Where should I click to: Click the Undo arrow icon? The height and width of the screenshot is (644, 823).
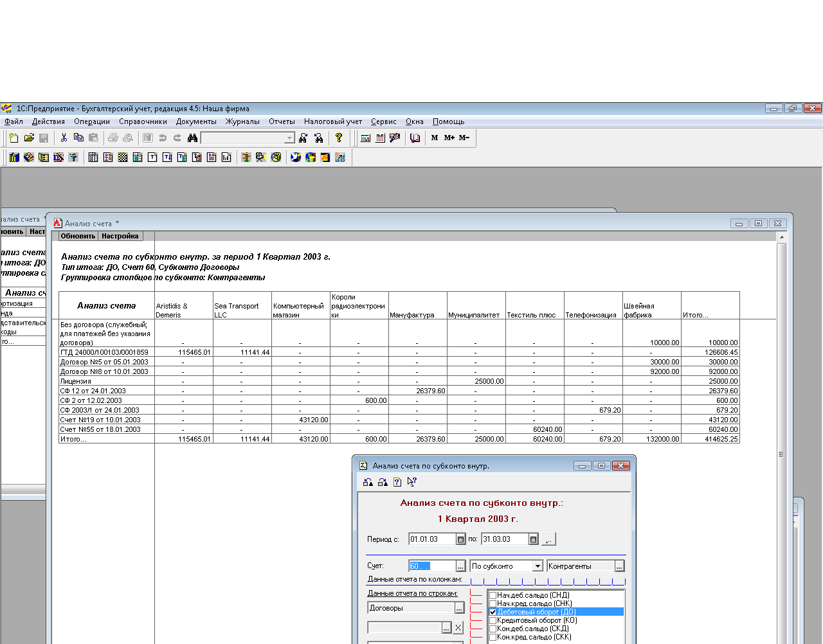click(x=163, y=138)
